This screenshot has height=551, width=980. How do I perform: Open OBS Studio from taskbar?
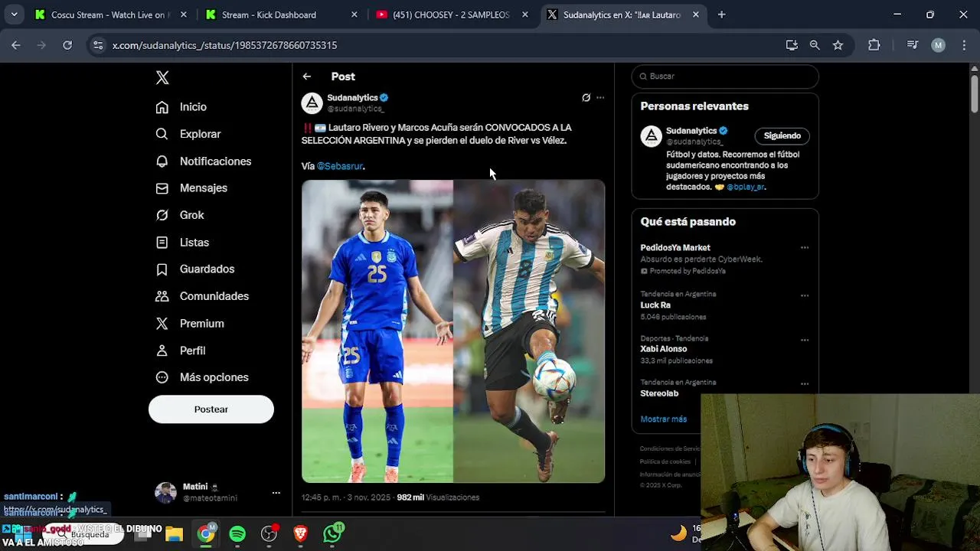269,534
